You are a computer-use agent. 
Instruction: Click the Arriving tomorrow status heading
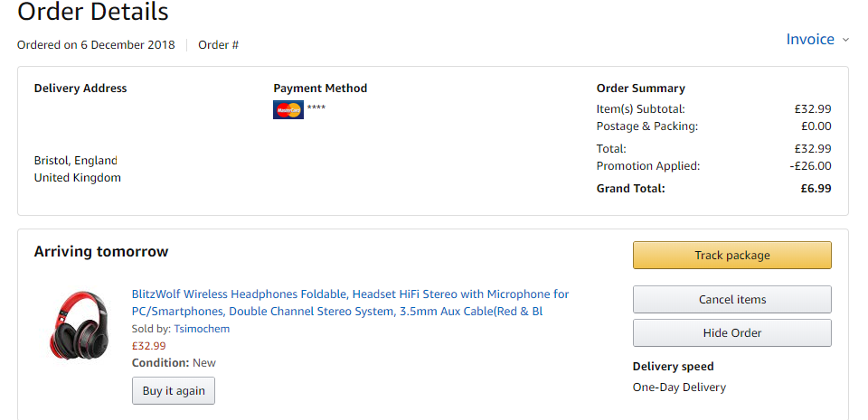[101, 251]
